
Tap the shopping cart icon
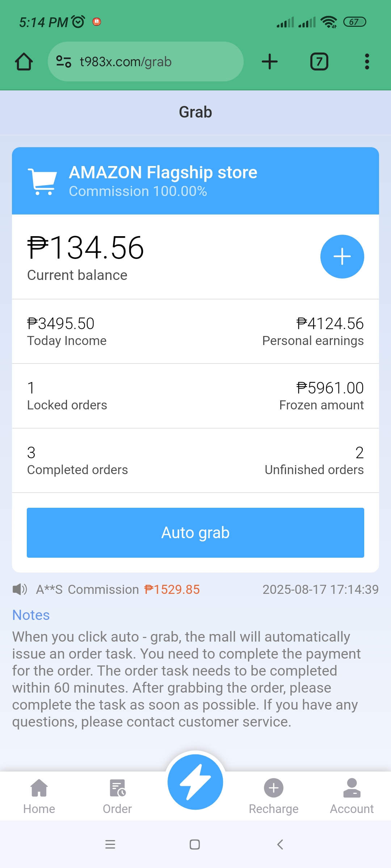[x=42, y=182]
